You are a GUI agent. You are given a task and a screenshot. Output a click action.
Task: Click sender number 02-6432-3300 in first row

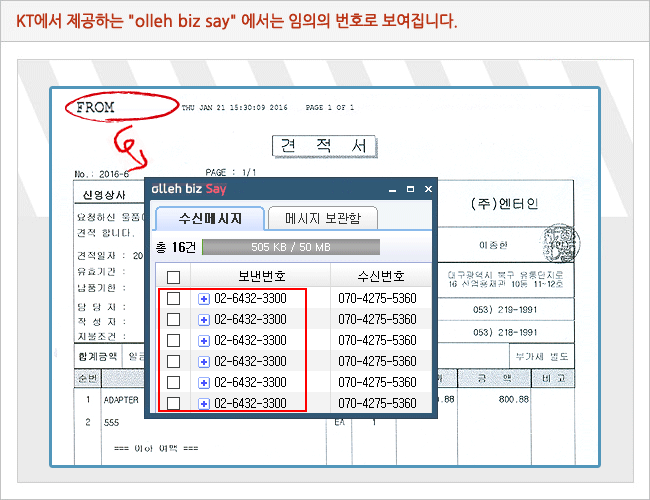pyautogui.click(x=250, y=299)
